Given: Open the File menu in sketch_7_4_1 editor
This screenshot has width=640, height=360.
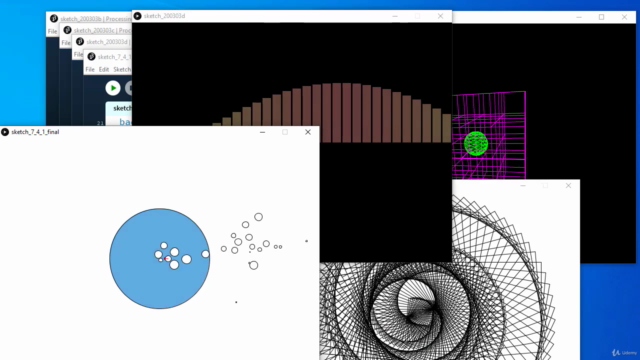Looking at the screenshot, I should 90,69.
